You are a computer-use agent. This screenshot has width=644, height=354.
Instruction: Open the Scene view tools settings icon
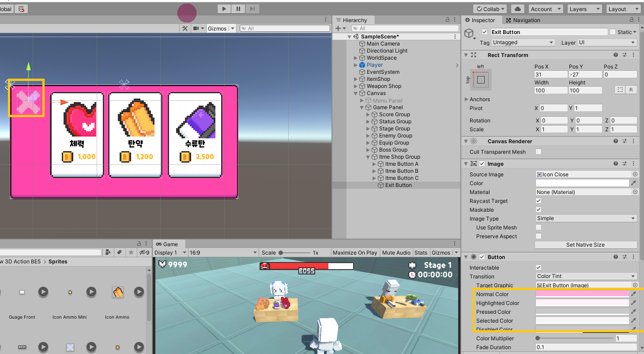click(x=185, y=28)
